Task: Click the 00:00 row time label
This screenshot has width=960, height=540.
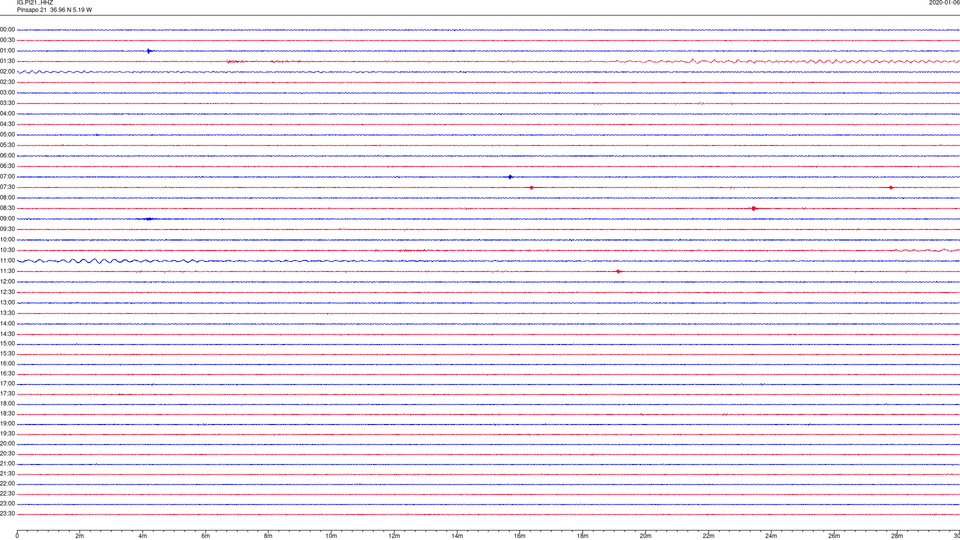Action: (7, 29)
